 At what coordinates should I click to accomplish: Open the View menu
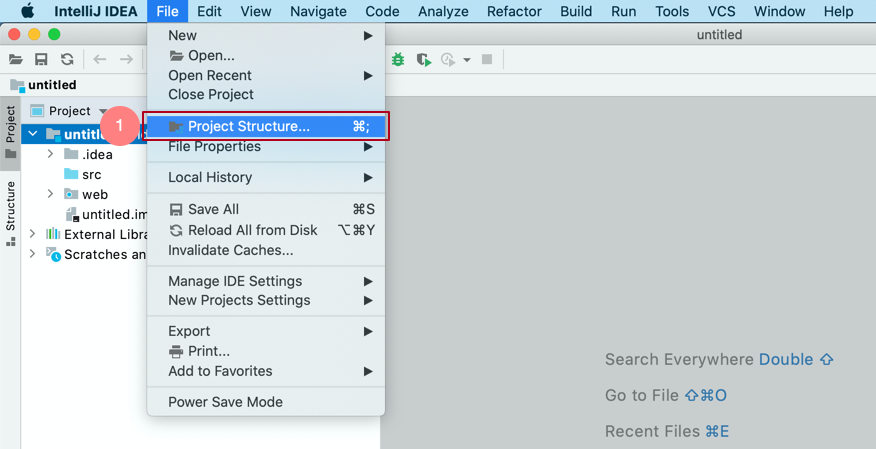coord(256,11)
